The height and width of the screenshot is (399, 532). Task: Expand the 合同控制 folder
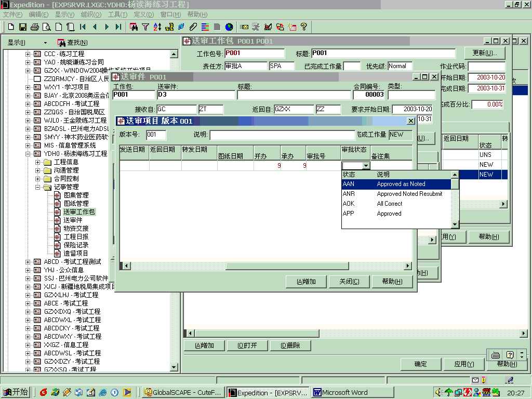pyautogui.click(x=37, y=179)
